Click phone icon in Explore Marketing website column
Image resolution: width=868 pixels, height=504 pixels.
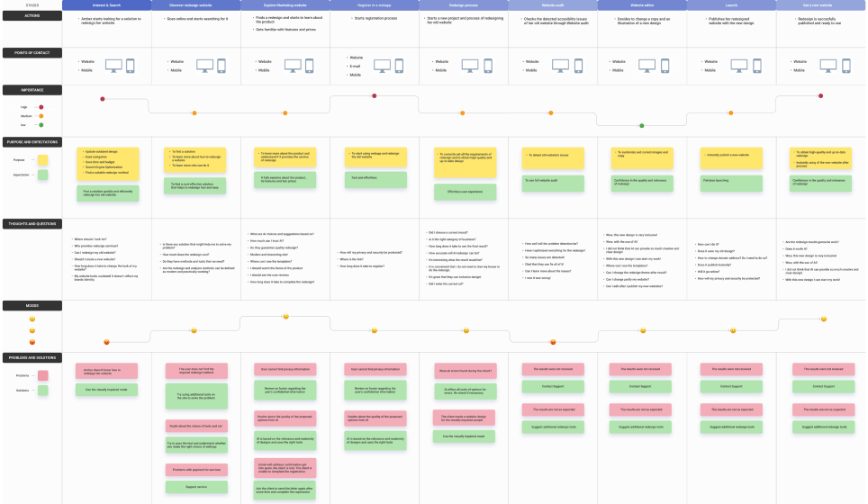pos(310,66)
